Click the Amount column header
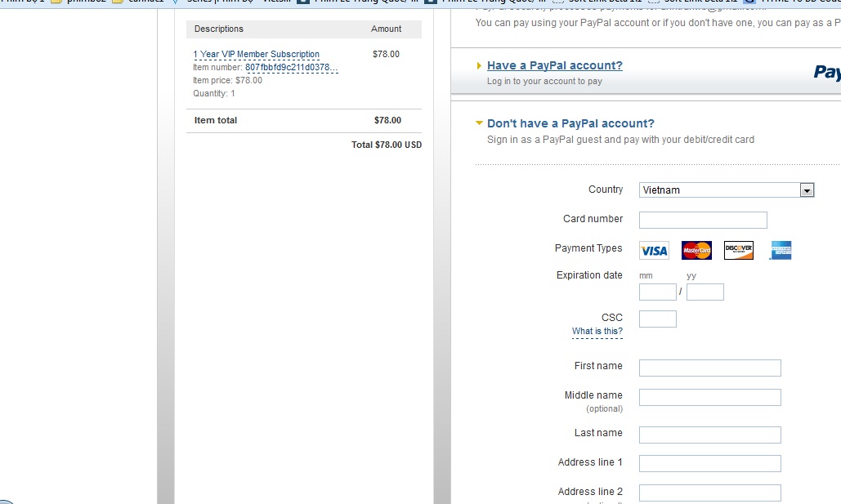 [x=386, y=29]
